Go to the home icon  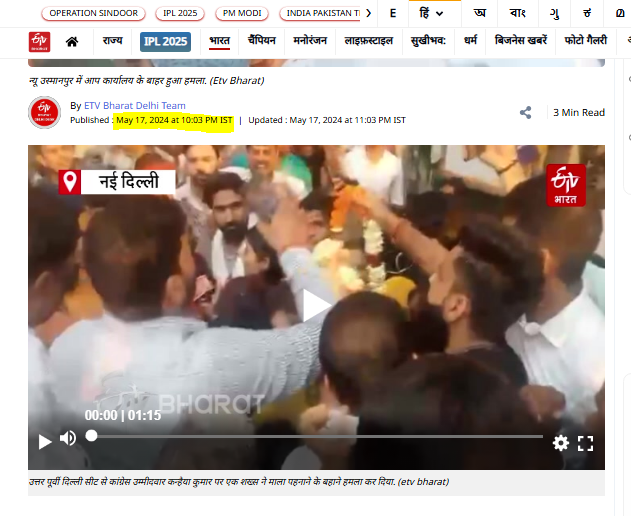(x=72, y=42)
